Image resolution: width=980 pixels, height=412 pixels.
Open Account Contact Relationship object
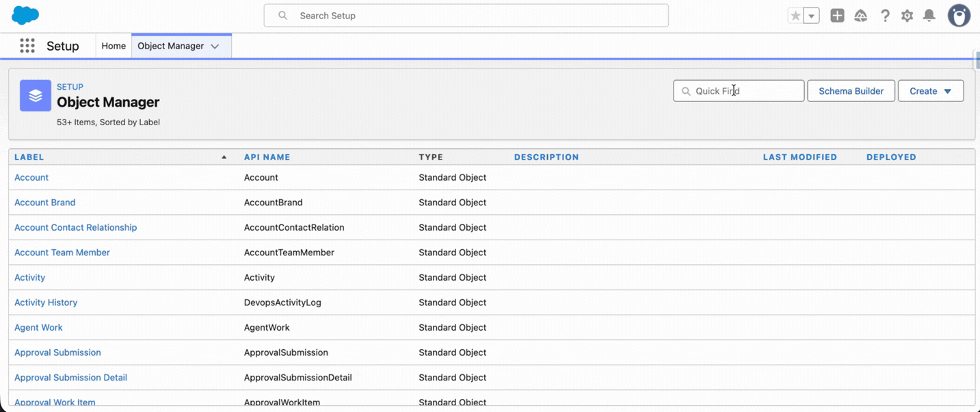(x=76, y=227)
